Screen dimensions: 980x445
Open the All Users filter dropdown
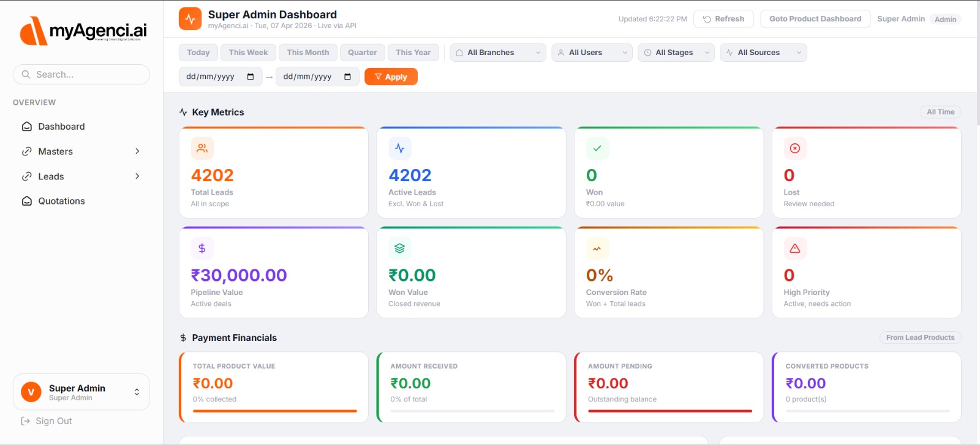592,53
